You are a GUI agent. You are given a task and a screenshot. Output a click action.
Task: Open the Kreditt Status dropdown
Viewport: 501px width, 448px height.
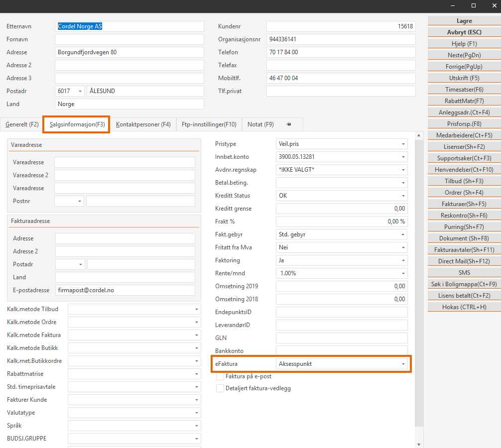(x=403, y=196)
